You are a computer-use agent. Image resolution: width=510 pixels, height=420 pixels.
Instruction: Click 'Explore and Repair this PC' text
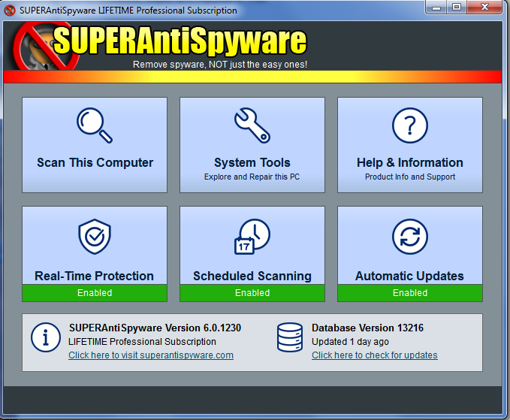(252, 177)
